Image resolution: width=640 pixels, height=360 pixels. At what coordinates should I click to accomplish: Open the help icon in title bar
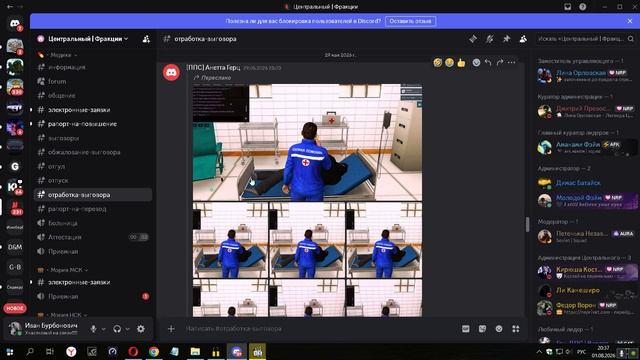coord(582,7)
